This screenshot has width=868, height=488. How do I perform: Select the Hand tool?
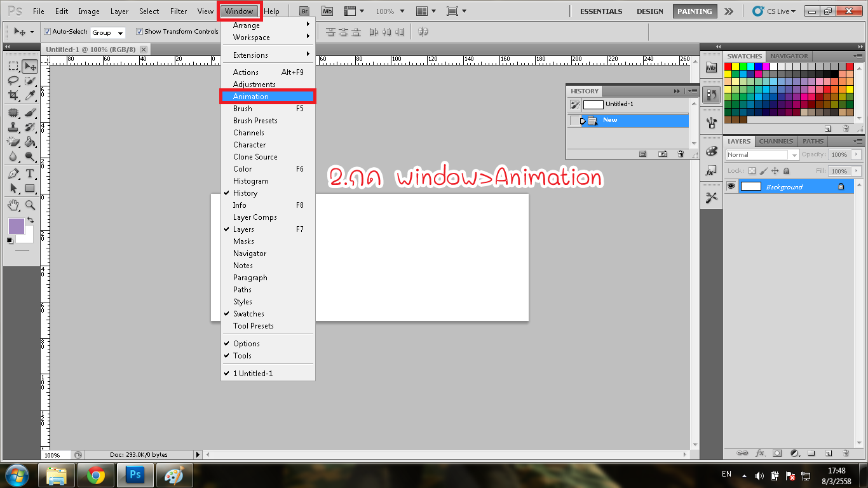13,205
